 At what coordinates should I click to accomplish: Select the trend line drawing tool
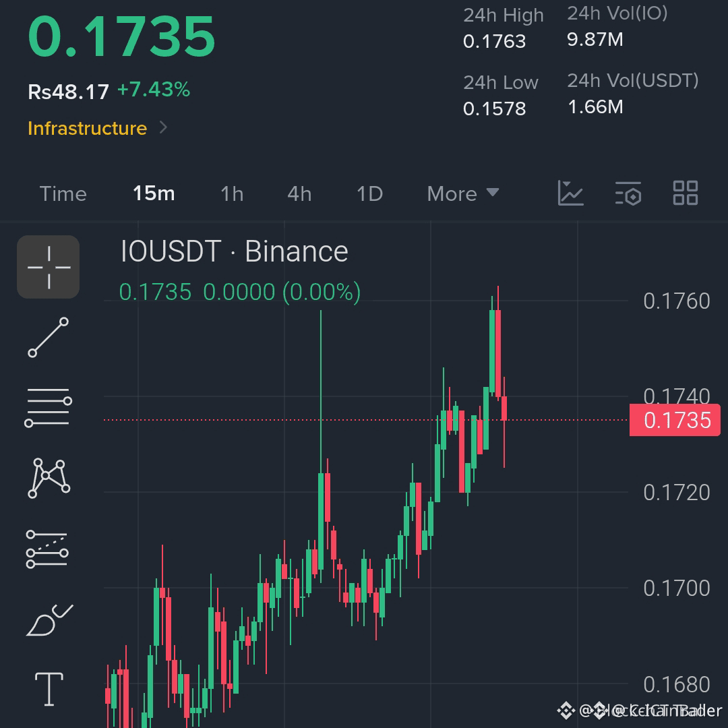(x=49, y=338)
